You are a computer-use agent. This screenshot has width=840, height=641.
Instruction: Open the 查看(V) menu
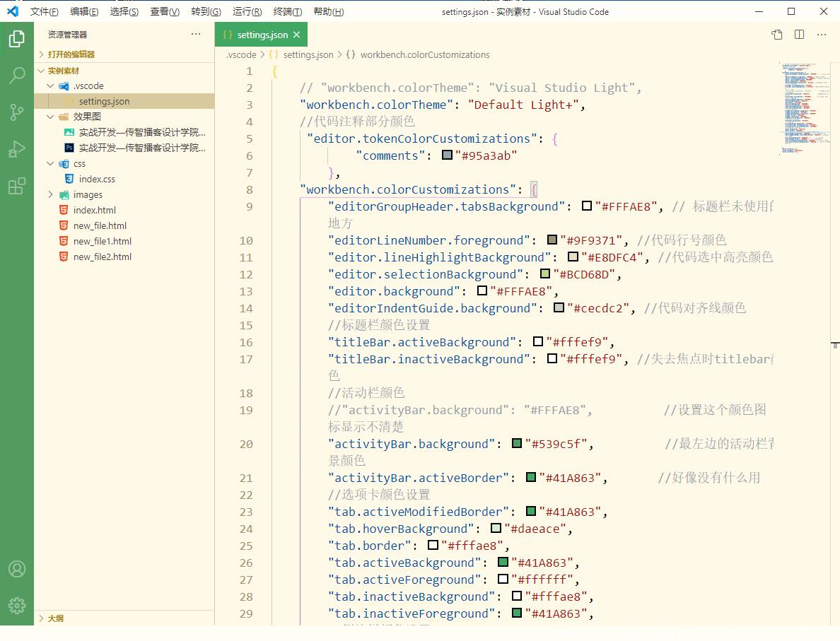pos(165,11)
